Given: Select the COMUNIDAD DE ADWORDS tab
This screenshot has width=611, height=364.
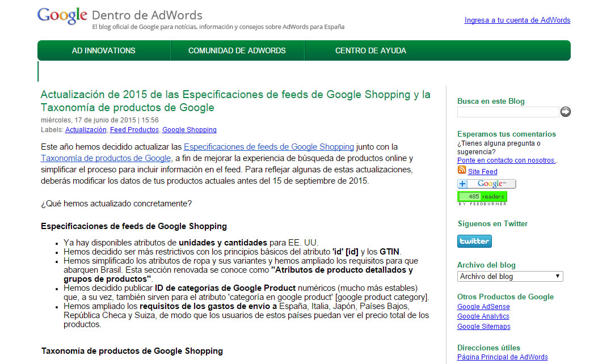Looking at the screenshot, I should point(237,50).
